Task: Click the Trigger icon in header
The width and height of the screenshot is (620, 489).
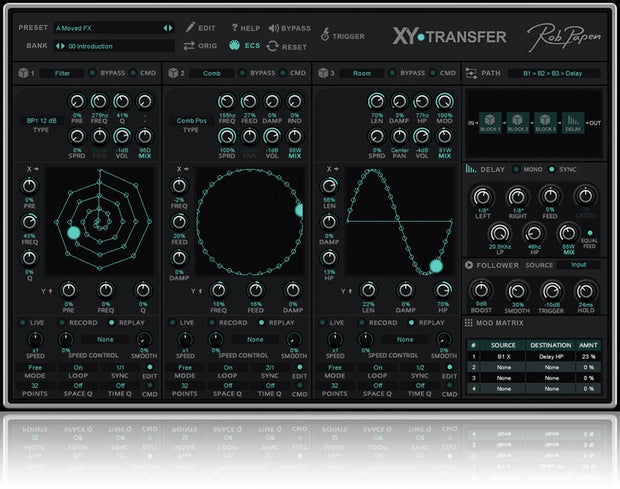Action: pyautogui.click(x=325, y=35)
